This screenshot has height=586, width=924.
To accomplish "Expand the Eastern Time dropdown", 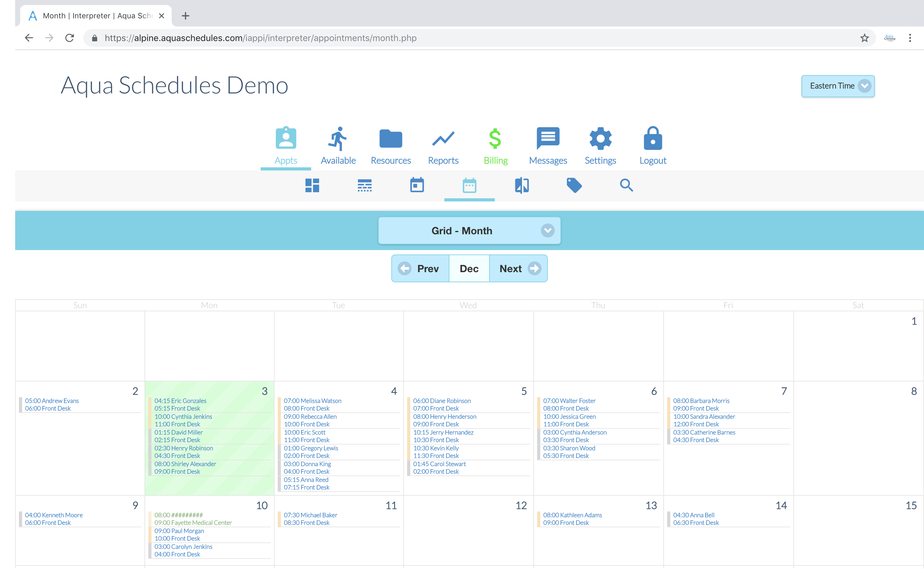I will 838,86.
